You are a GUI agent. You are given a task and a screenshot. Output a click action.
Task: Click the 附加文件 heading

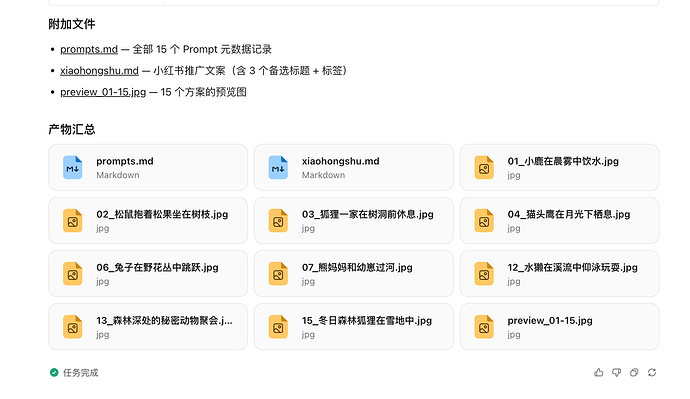[72, 24]
